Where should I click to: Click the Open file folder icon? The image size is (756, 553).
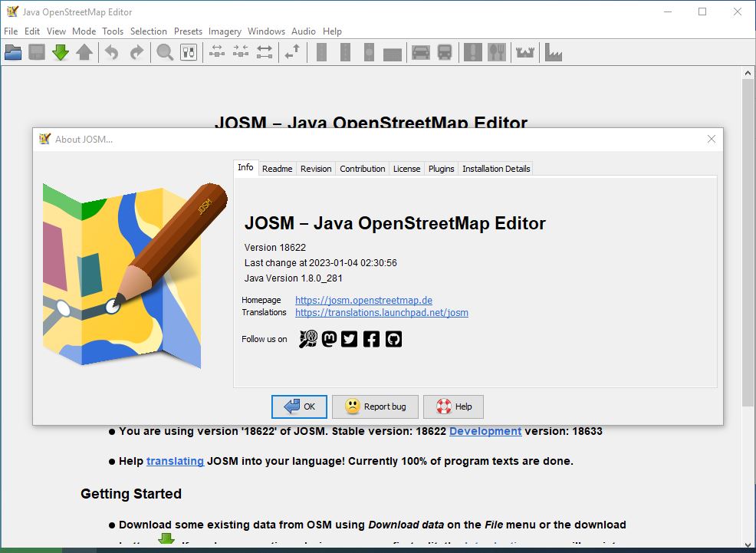[x=13, y=52]
